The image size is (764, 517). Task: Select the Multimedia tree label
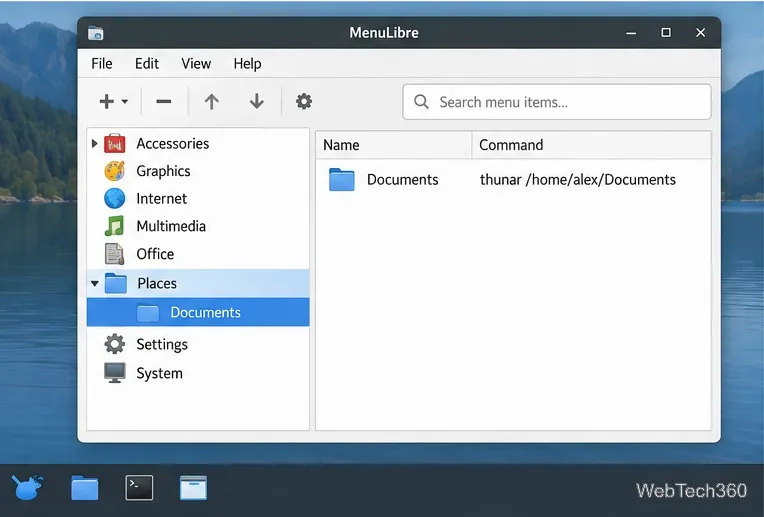tap(171, 226)
